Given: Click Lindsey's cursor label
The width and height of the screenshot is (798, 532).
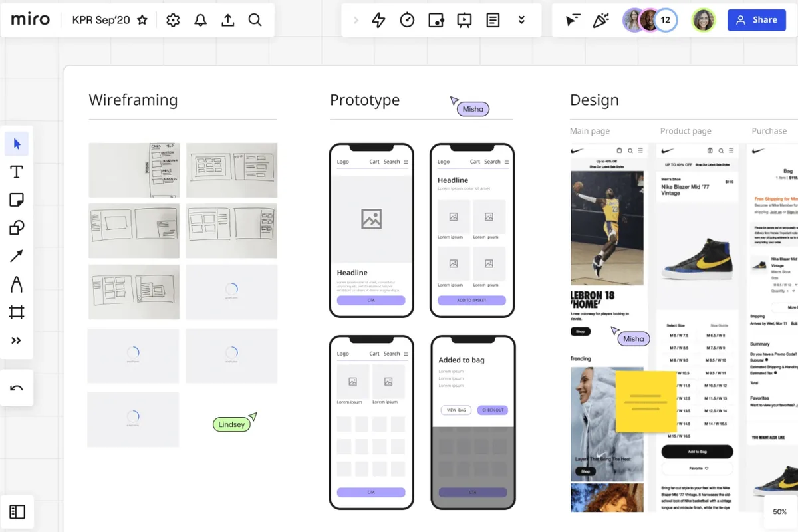Looking at the screenshot, I should (231, 424).
